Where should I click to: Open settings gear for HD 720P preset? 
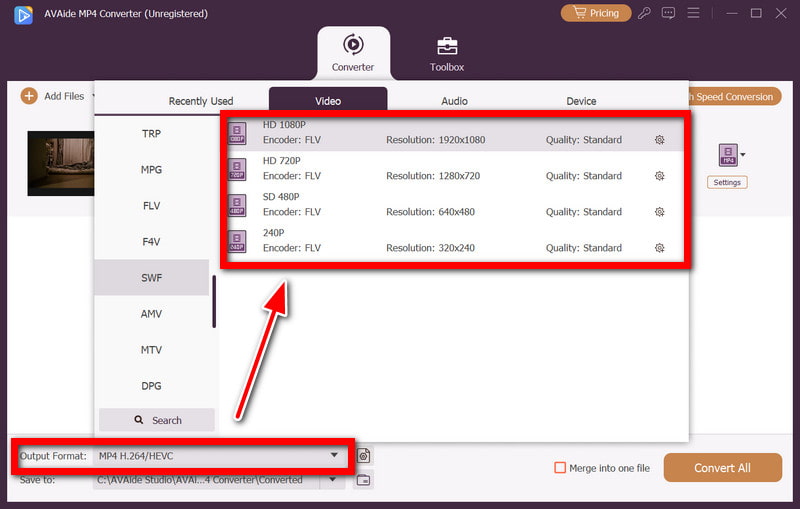point(659,176)
